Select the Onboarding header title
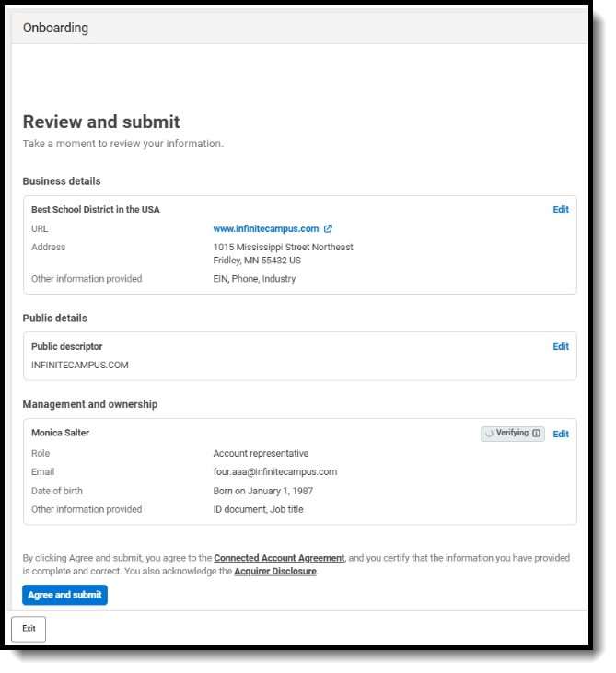 click(55, 28)
